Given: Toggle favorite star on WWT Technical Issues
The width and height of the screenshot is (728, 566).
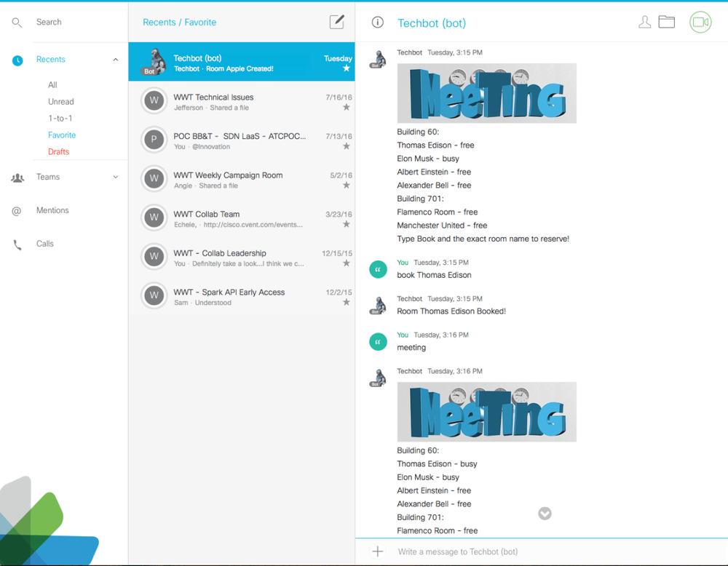Looking at the screenshot, I should coord(347,108).
